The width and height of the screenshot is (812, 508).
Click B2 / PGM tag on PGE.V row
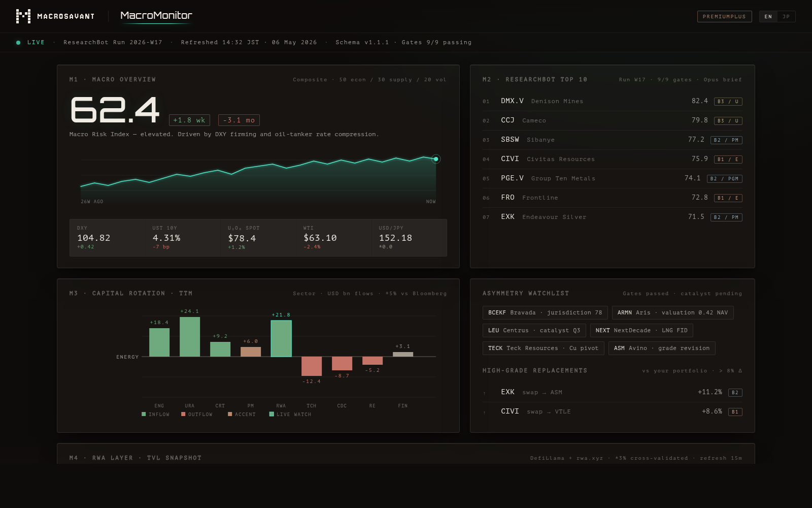pyautogui.click(x=725, y=179)
